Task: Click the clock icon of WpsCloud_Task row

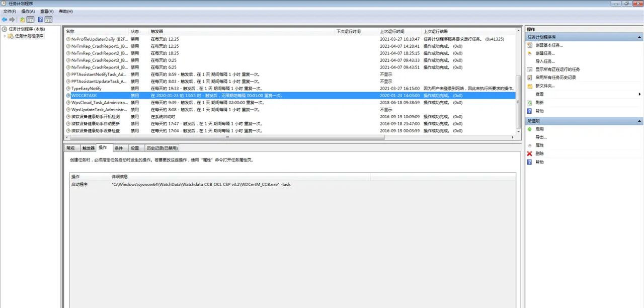Action: (x=68, y=102)
